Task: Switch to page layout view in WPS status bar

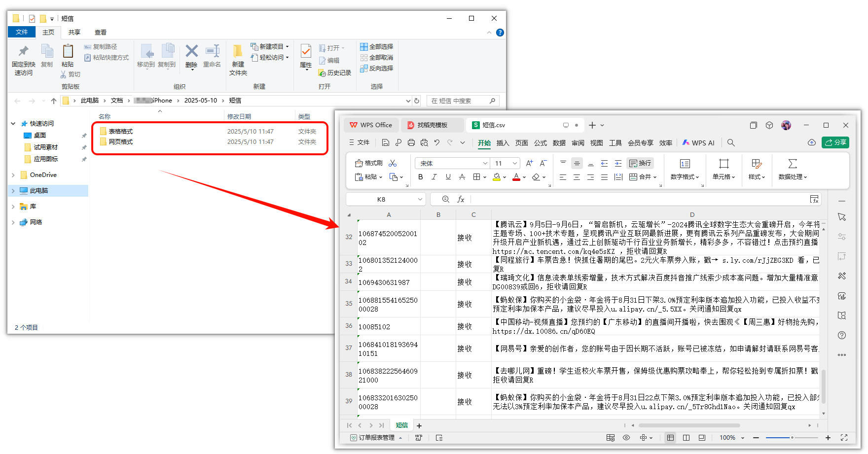Action: click(x=702, y=437)
